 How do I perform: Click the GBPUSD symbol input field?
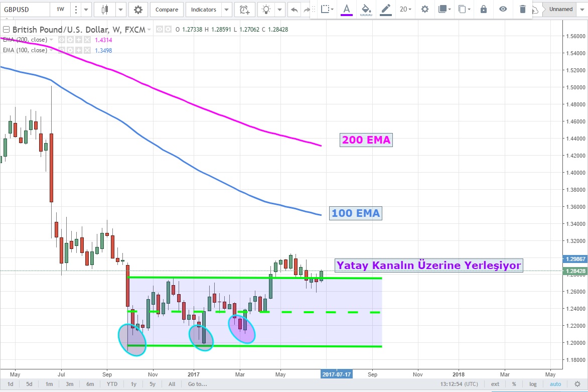24,10
